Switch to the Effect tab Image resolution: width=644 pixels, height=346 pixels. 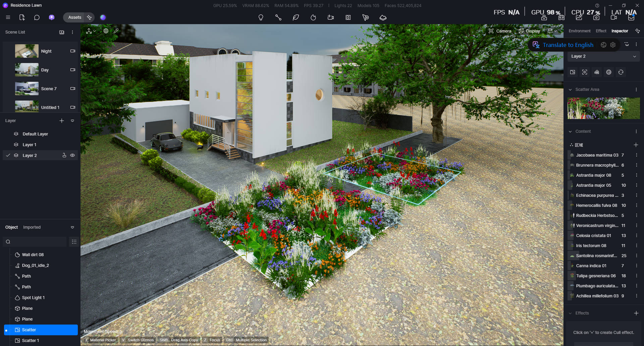pyautogui.click(x=601, y=31)
